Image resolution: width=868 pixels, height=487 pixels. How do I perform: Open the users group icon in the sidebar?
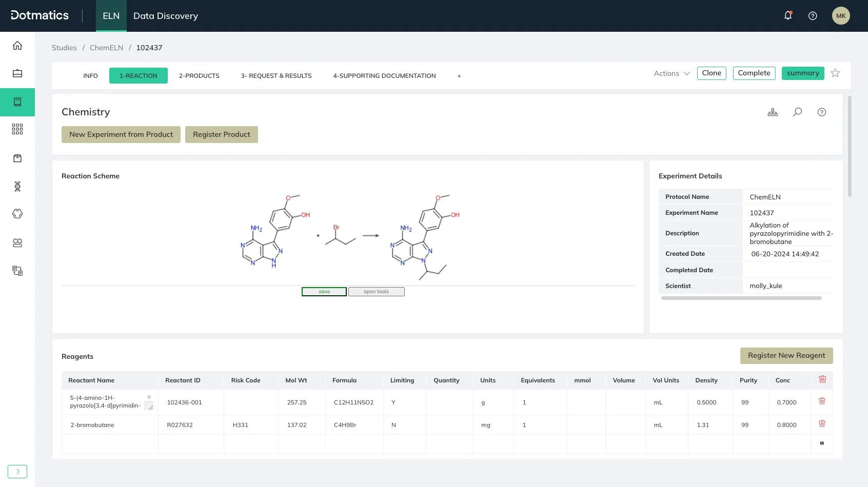[17, 243]
